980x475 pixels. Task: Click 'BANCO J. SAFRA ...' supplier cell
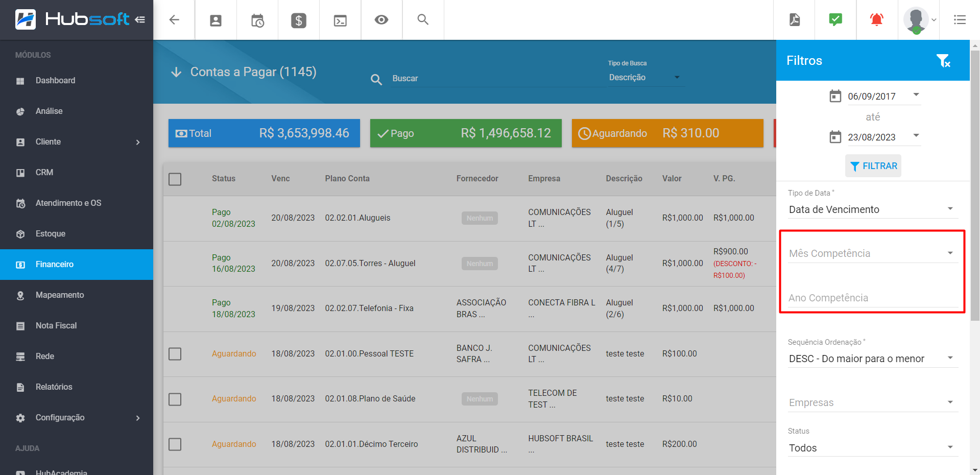pos(474,353)
